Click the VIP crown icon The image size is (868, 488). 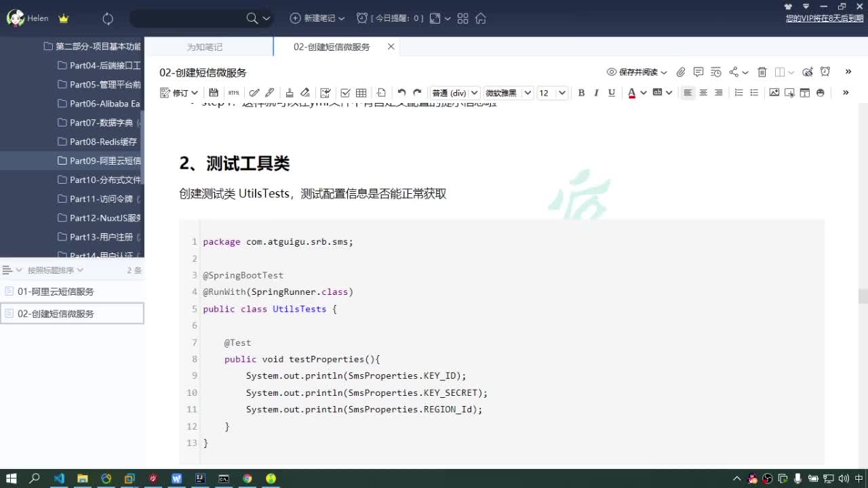[x=64, y=18]
